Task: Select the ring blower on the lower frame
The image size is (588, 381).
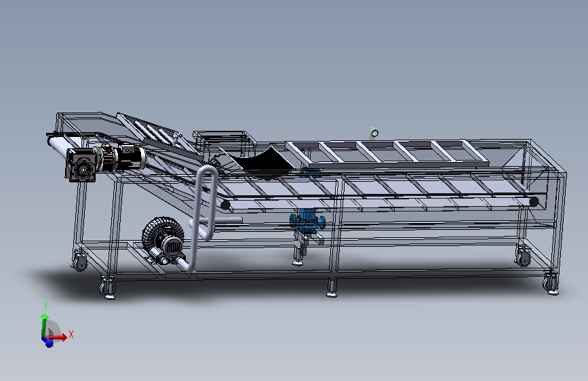Action: click(x=163, y=239)
